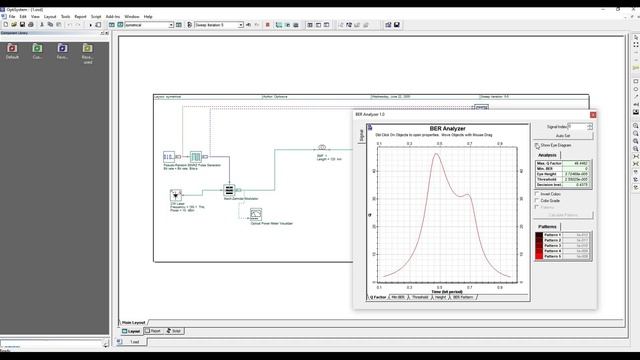
Task: Switch to the Height graph tab
Action: [x=440, y=297]
